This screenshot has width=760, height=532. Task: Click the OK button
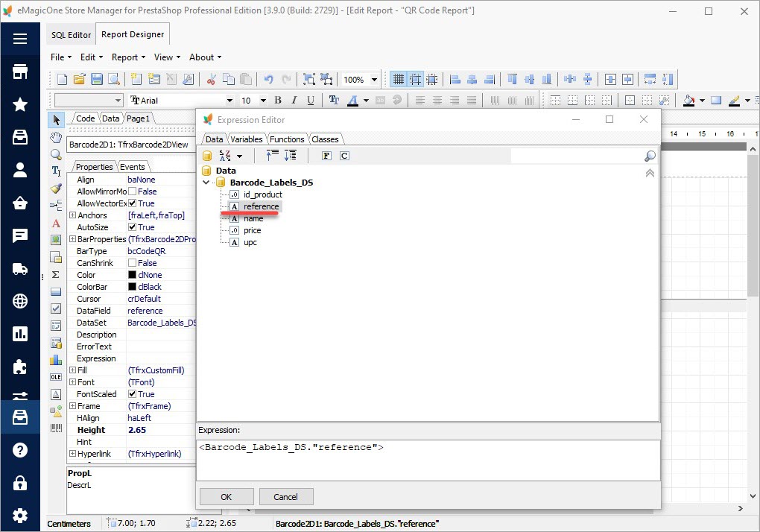[227, 497]
